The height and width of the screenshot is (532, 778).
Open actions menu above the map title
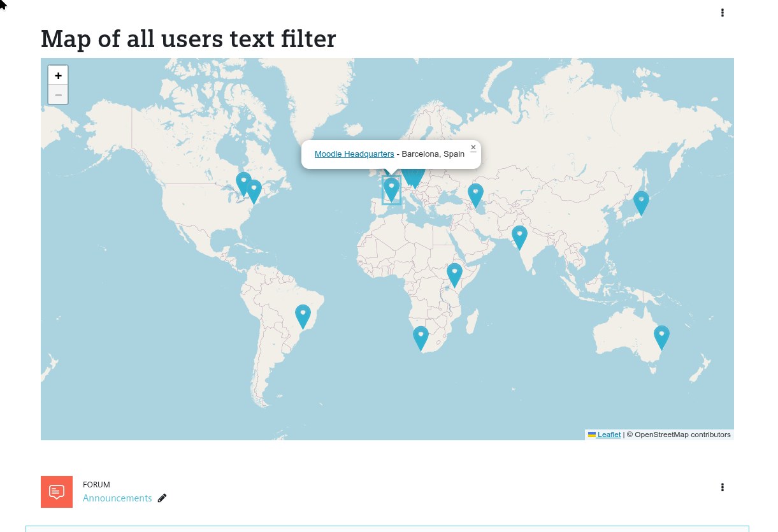[x=722, y=13]
